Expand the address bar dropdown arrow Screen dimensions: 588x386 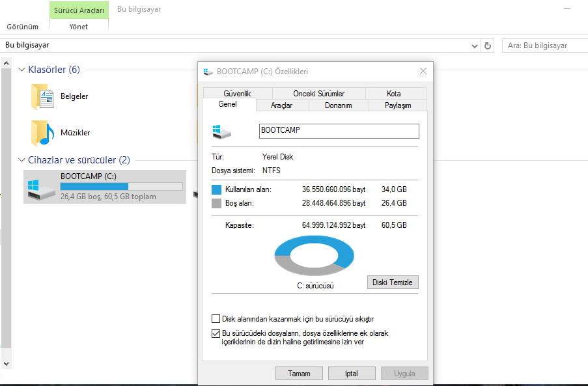tap(474, 46)
